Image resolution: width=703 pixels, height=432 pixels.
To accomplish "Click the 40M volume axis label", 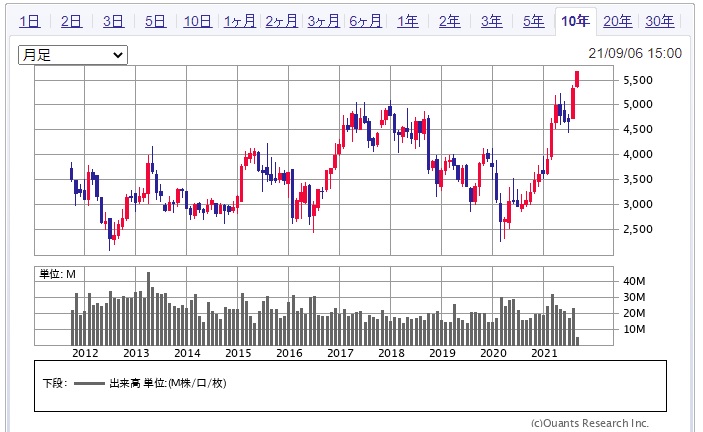I will [634, 281].
